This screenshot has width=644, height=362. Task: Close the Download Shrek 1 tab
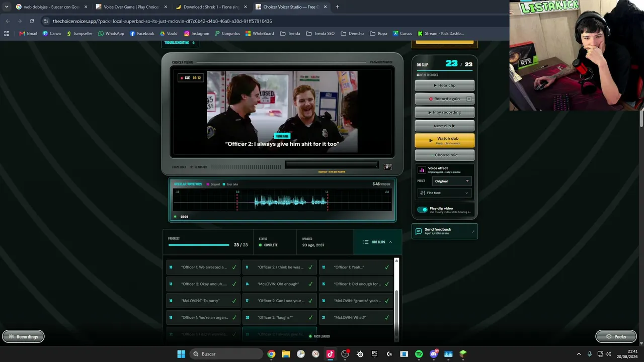click(246, 7)
